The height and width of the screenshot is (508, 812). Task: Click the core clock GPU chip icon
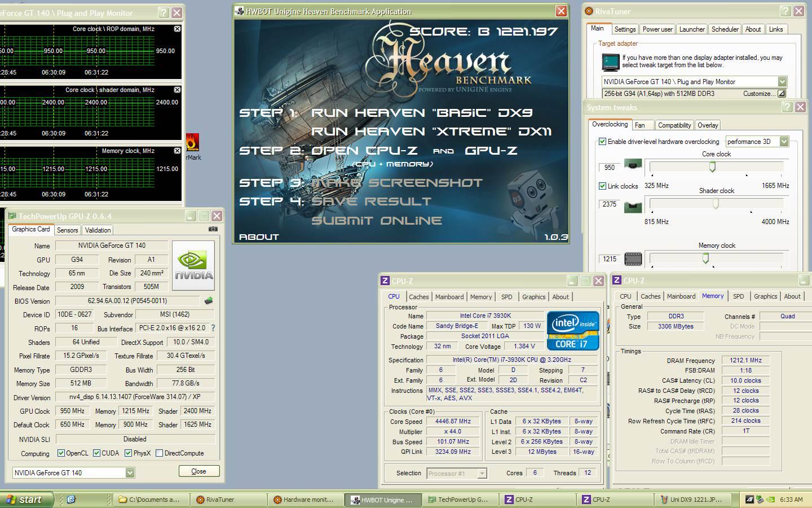633,165
